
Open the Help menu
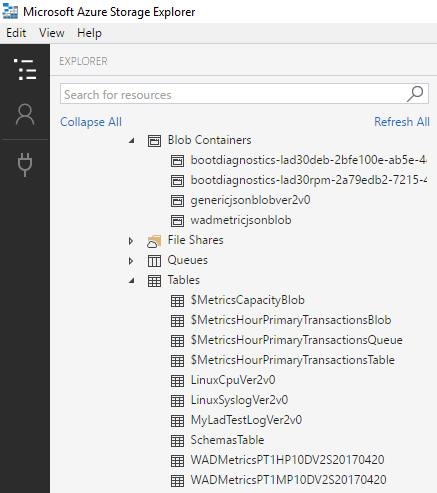(x=89, y=33)
